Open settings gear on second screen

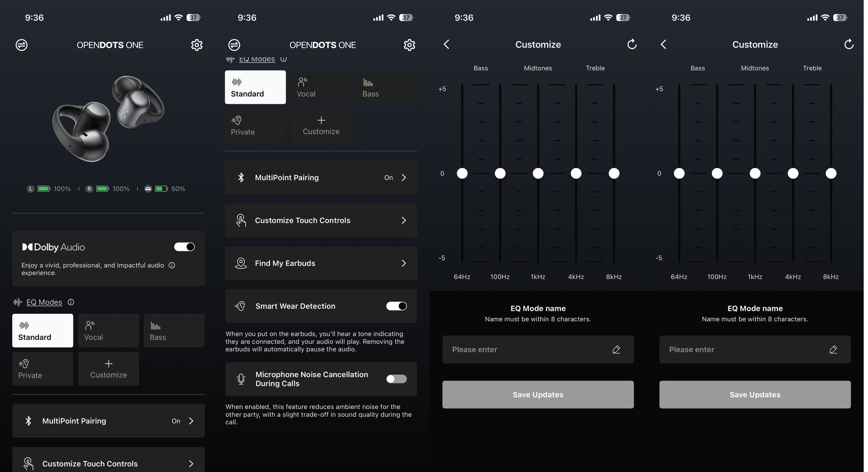[x=409, y=45]
